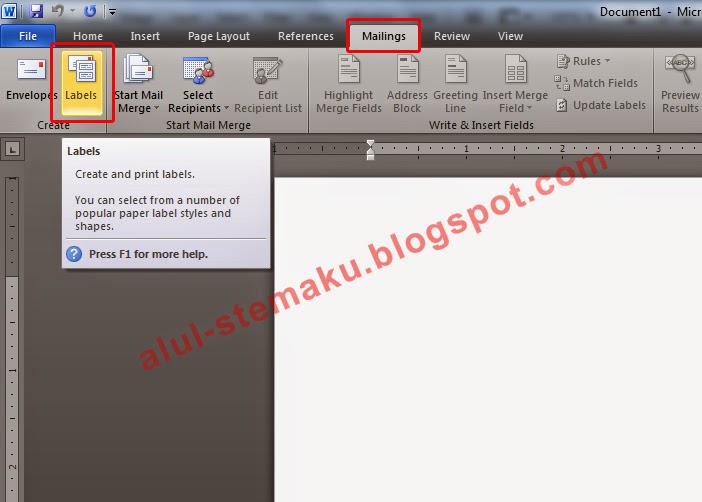This screenshot has height=502, width=702.
Task: Open the File tab
Action: (x=28, y=36)
